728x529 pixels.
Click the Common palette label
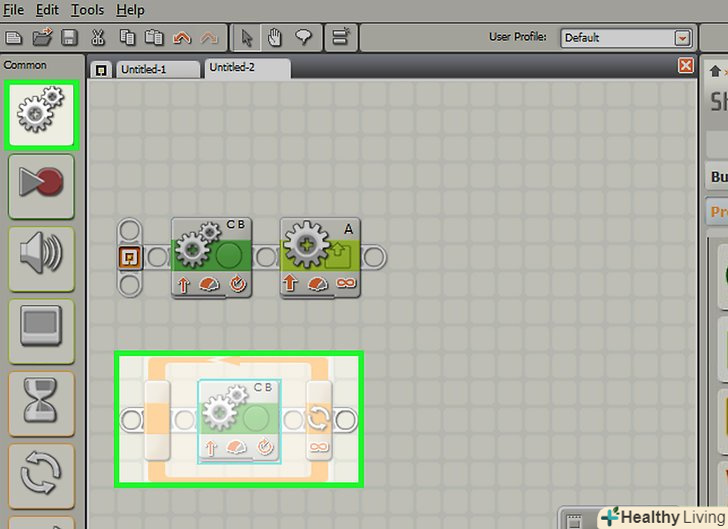click(25, 65)
